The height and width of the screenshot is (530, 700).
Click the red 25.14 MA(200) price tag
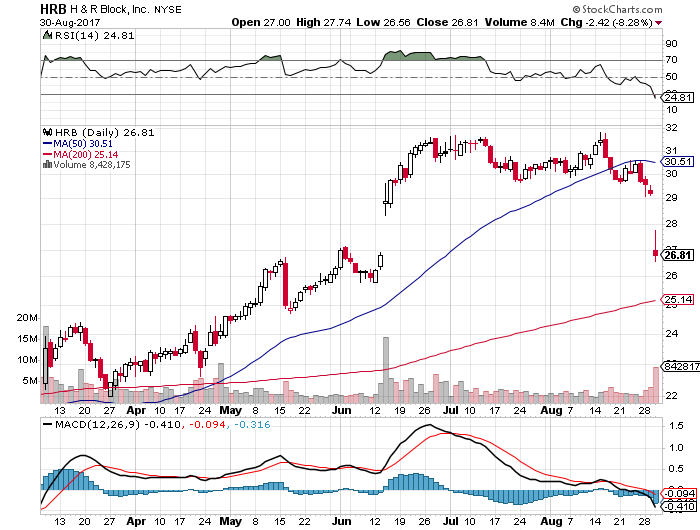[x=677, y=299]
